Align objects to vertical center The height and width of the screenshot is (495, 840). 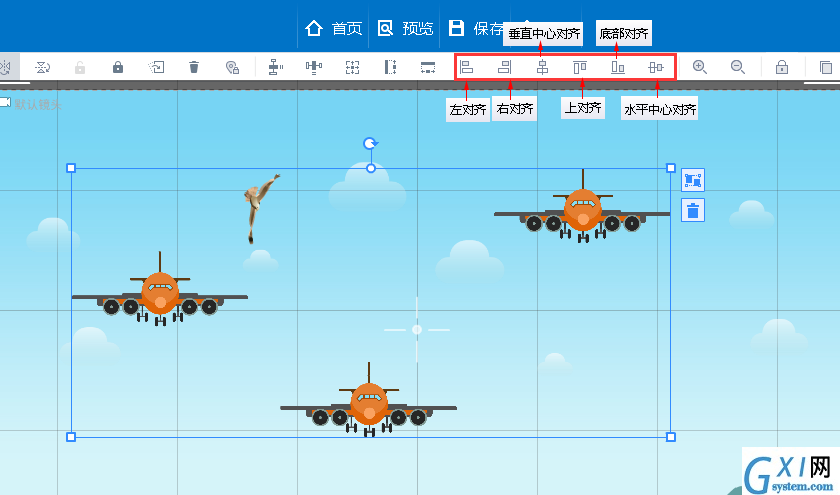(543, 67)
